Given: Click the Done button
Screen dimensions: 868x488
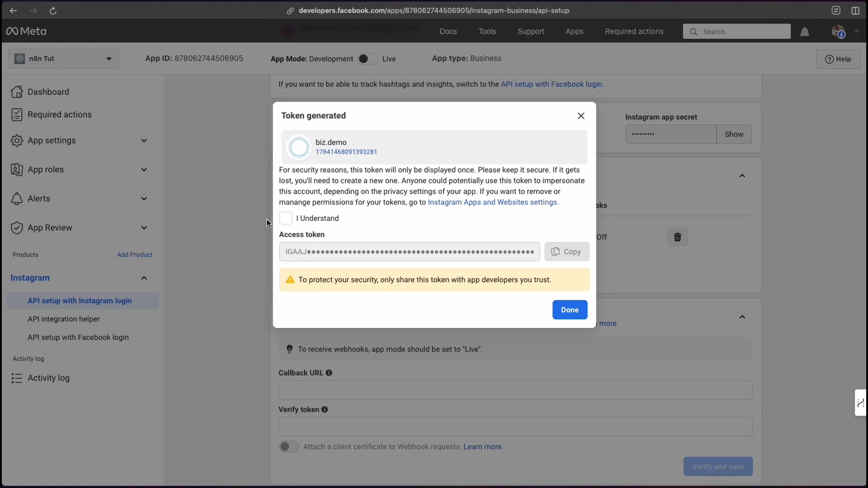Looking at the screenshot, I should pos(570,310).
